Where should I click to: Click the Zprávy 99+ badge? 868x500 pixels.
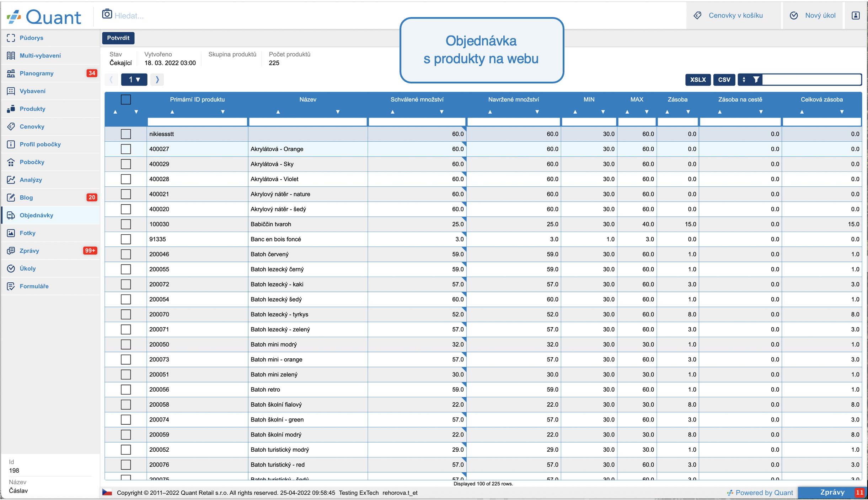90,251
